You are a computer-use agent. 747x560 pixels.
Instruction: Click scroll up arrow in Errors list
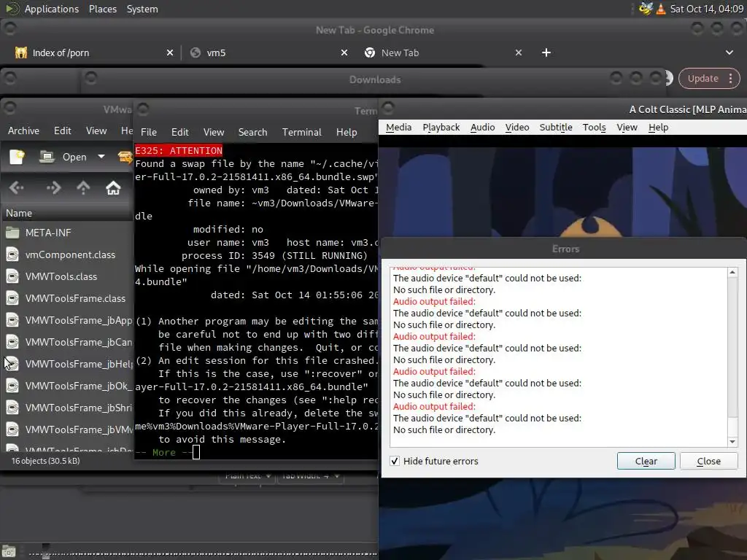(x=732, y=273)
